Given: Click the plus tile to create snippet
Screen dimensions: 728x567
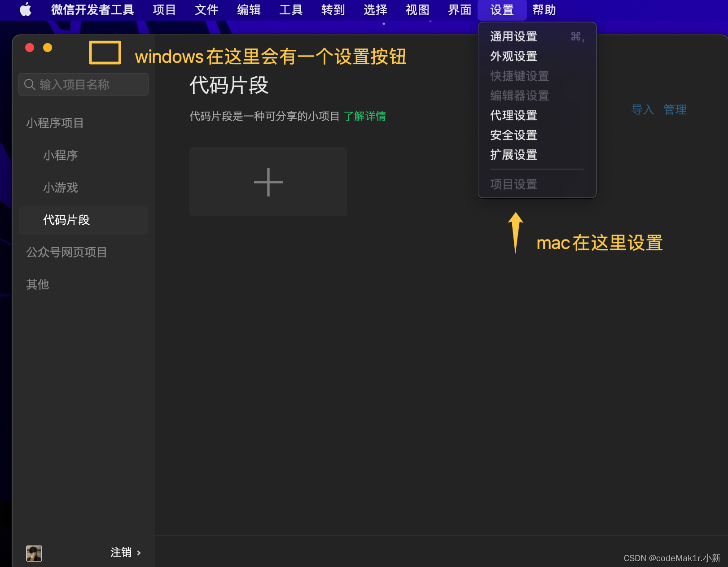Looking at the screenshot, I should [x=268, y=182].
